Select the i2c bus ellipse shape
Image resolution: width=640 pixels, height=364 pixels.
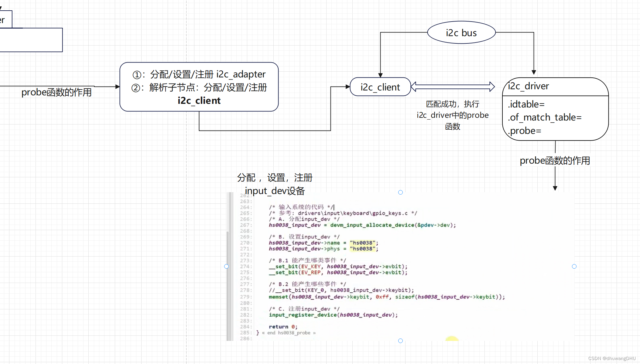461,32
